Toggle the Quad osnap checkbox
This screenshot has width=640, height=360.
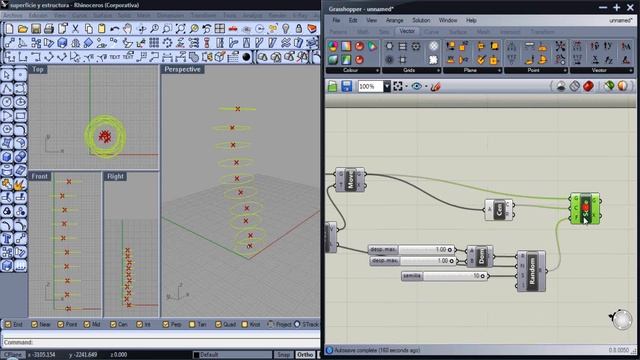(218, 324)
